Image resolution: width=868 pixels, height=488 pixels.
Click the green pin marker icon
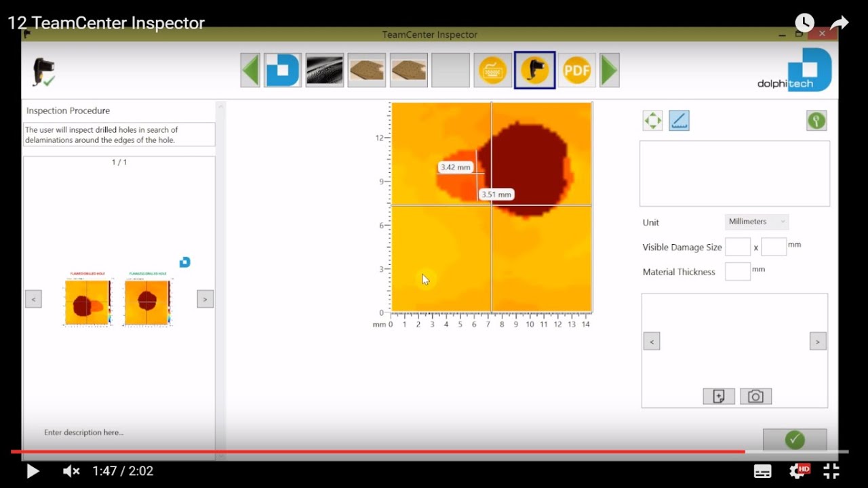click(x=816, y=121)
